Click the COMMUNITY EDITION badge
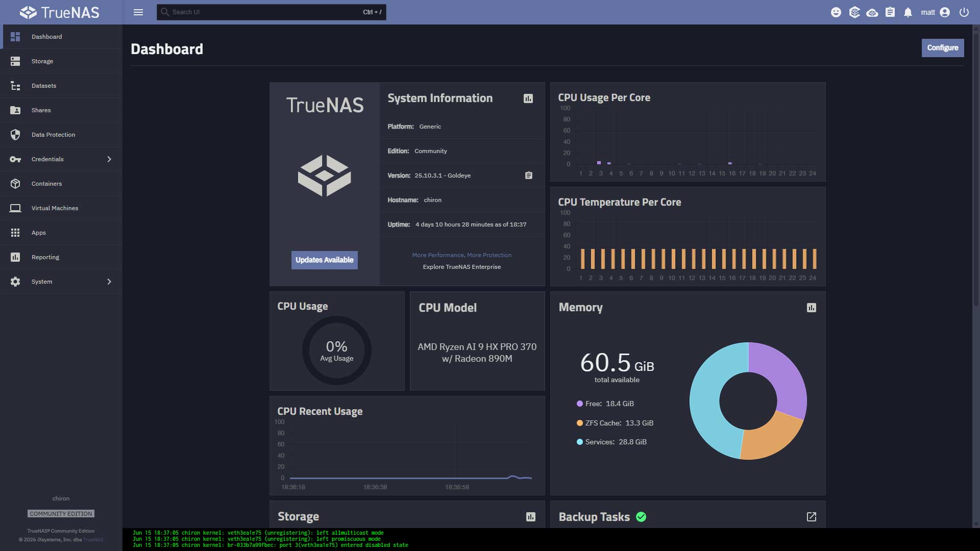Viewport: 980px width, 551px height. pyautogui.click(x=61, y=514)
